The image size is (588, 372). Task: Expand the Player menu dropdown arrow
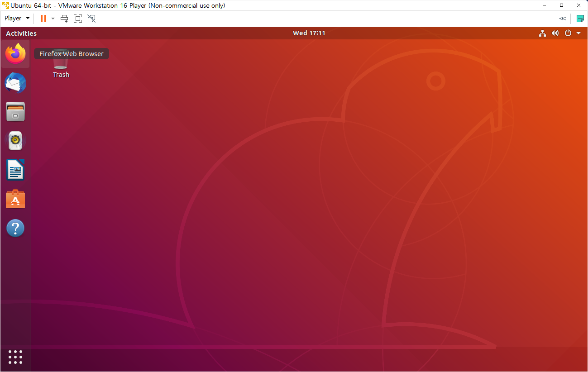pos(28,19)
